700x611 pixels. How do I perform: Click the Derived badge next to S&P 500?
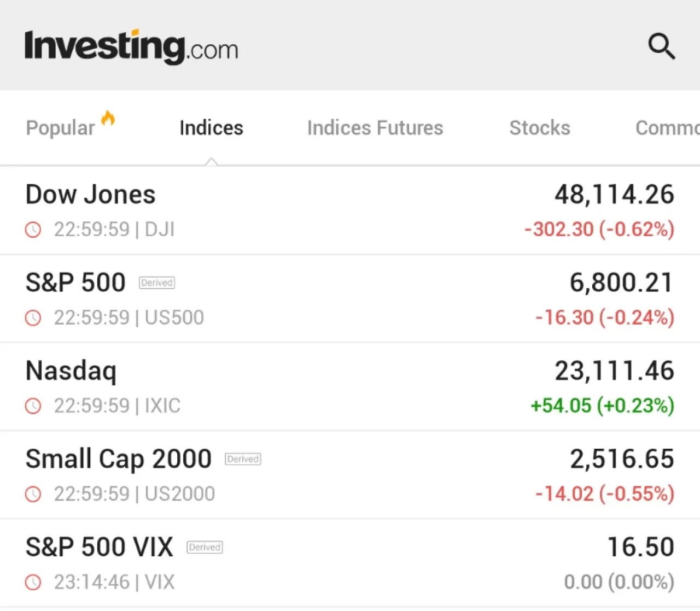coord(157,283)
